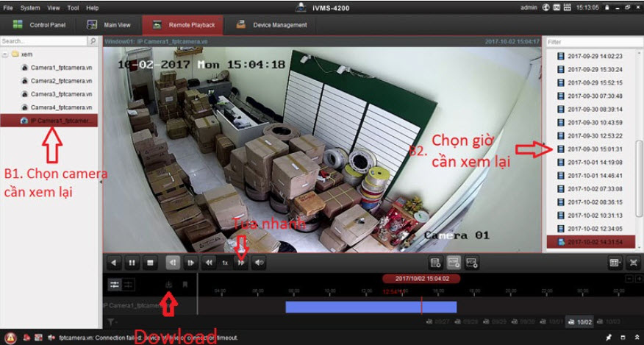644x345 pixels.
Task: Toggle the audio volume icon
Action: 260,263
